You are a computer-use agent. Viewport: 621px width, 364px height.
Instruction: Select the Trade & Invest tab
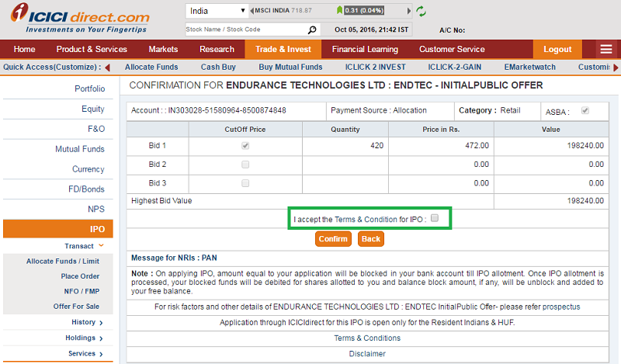[283, 49]
